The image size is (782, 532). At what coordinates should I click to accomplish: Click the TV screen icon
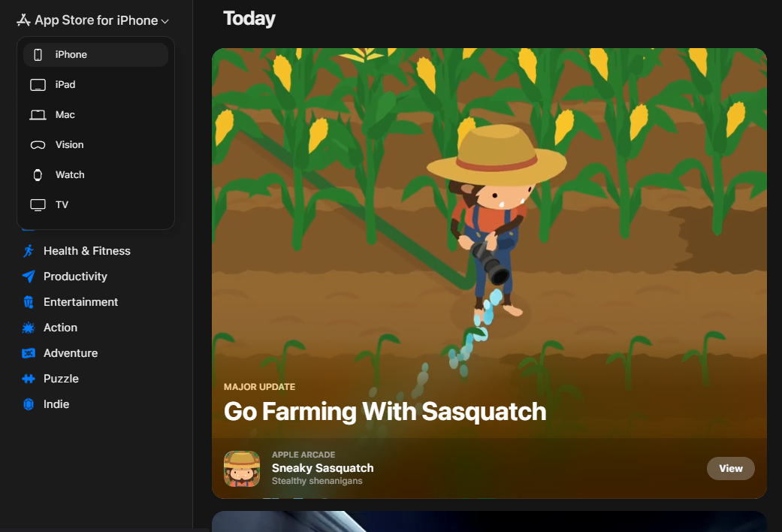(38, 205)
